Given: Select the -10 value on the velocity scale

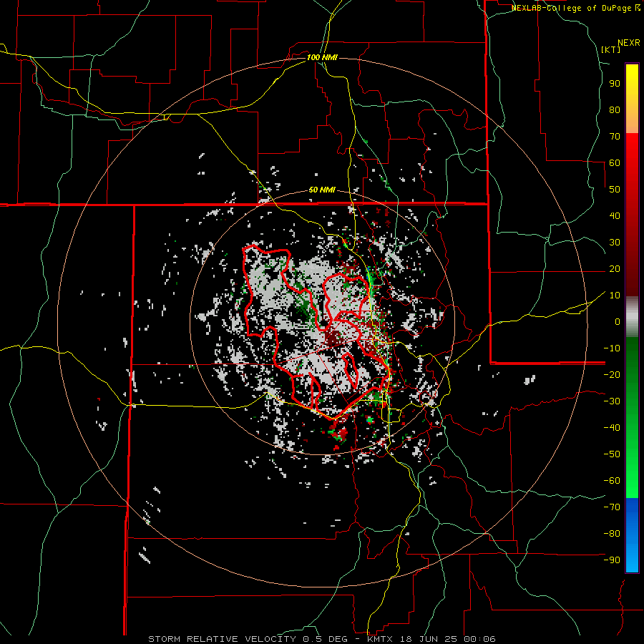Looking at the screenshot, I should [x=612, y=348].
